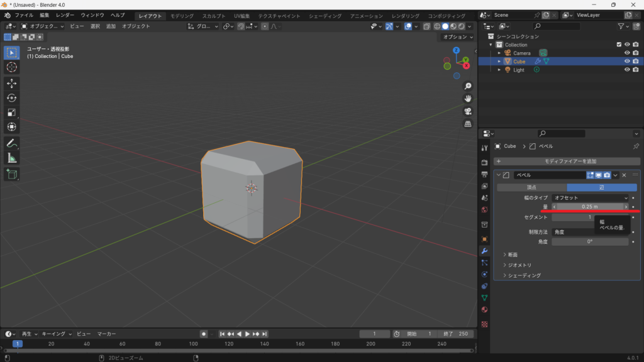
Task: Activate the Measure tool
Action: (12, 158)
